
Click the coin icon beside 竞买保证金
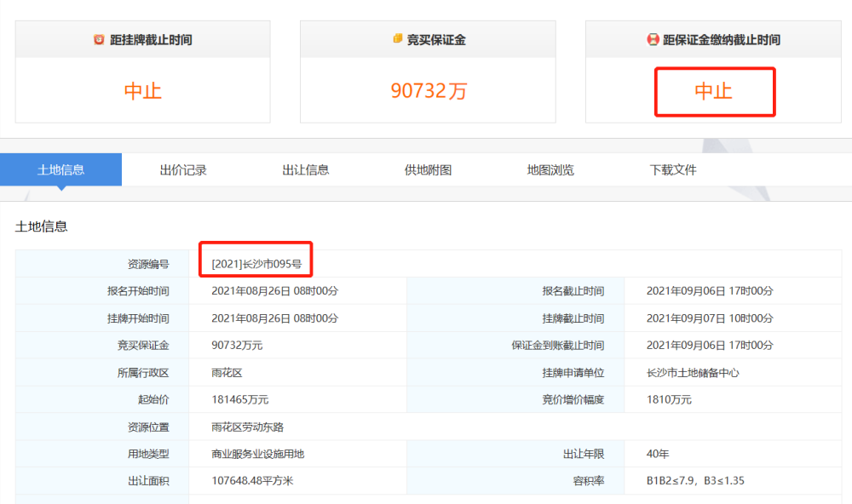pos(398,38)
